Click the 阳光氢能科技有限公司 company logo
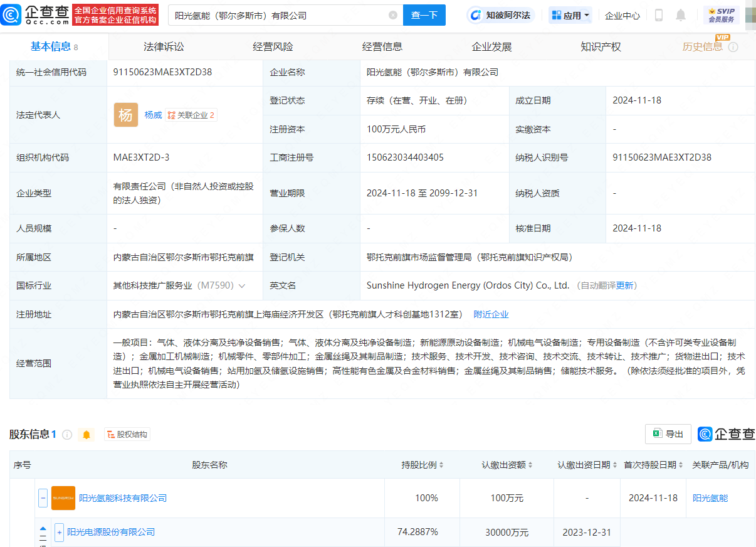The width and height of the screenshot is (756, 547). (63, 498)
